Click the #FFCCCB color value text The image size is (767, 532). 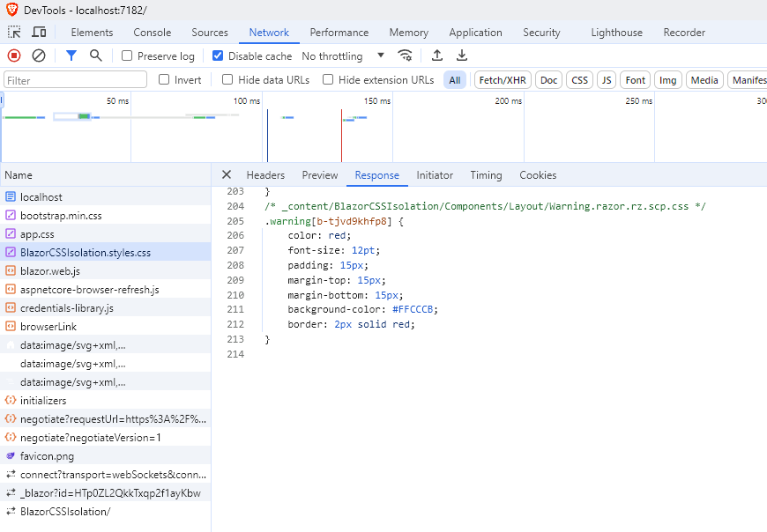(413, 309)
